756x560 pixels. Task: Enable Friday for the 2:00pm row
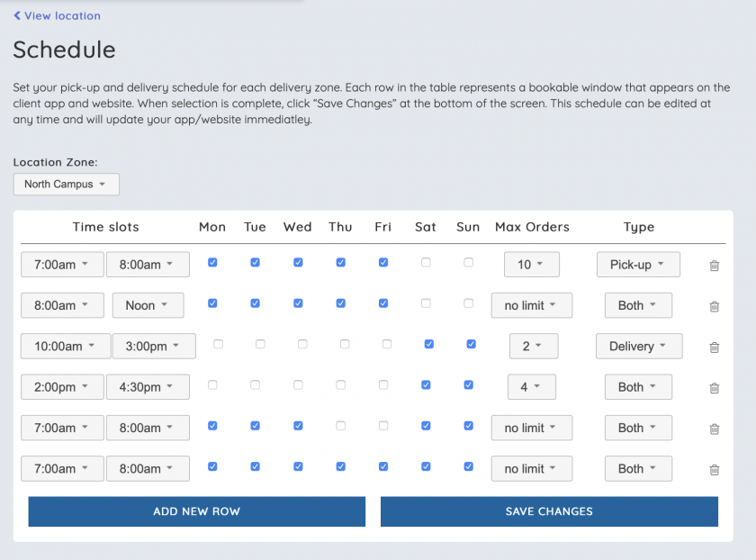click(x=382, y=384)
